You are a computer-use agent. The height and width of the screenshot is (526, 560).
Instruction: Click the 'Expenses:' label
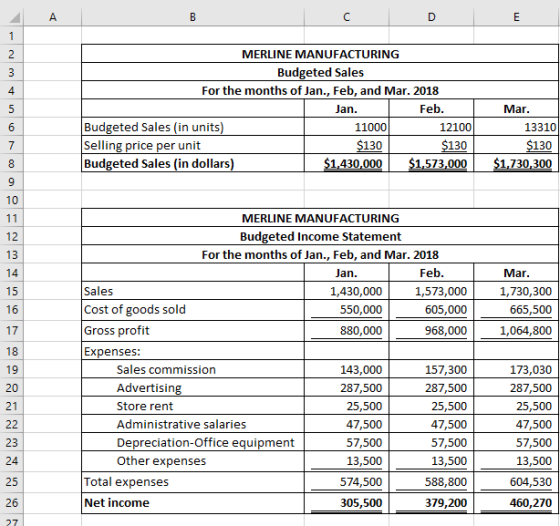[112, 351]
